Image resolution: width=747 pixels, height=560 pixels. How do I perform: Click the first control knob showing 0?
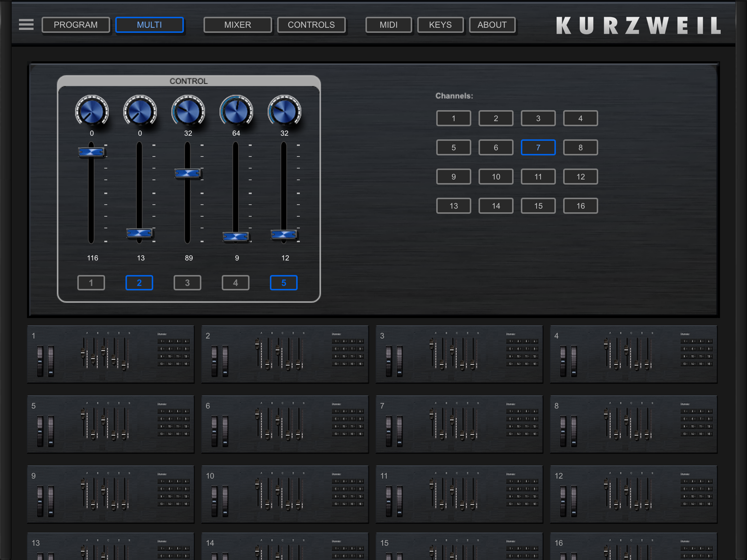click(x=92, y=111)
